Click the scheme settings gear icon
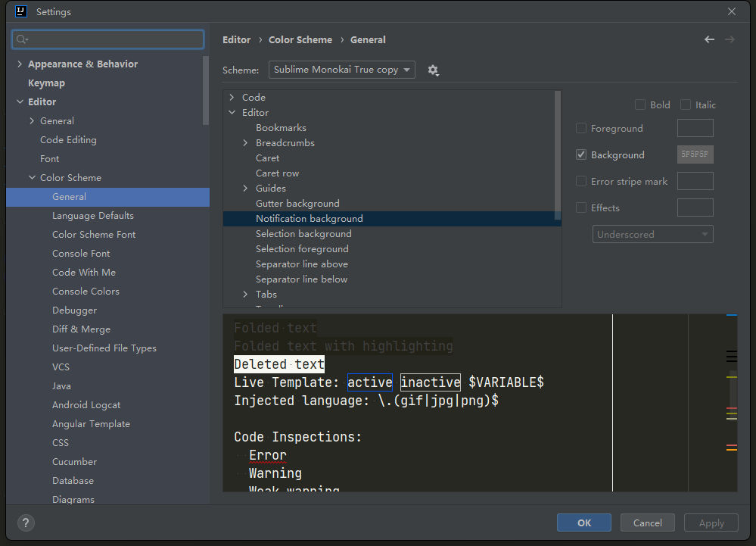This screenshot has width=756, height=546. [433, 70]
